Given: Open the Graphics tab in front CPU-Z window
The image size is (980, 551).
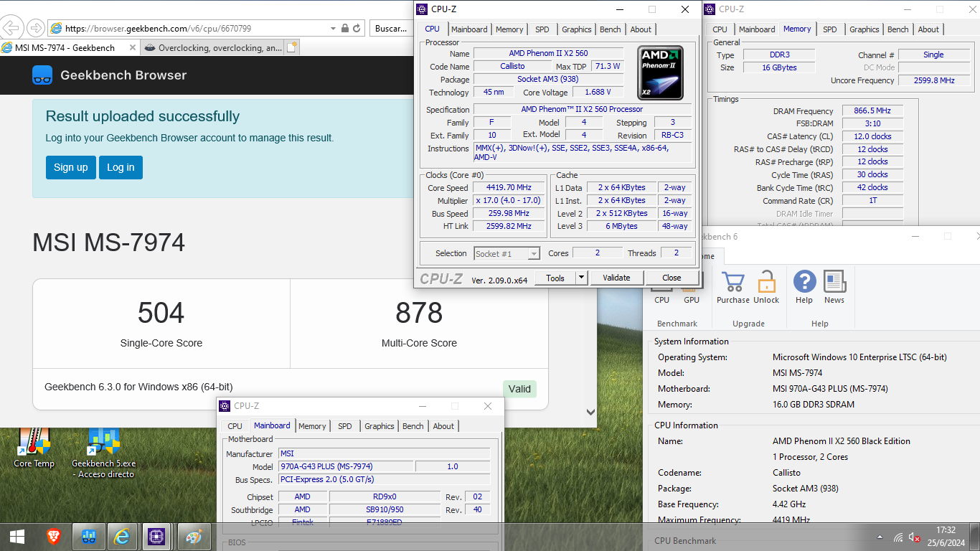Looking at the screenshot, I should pos(577,29).
